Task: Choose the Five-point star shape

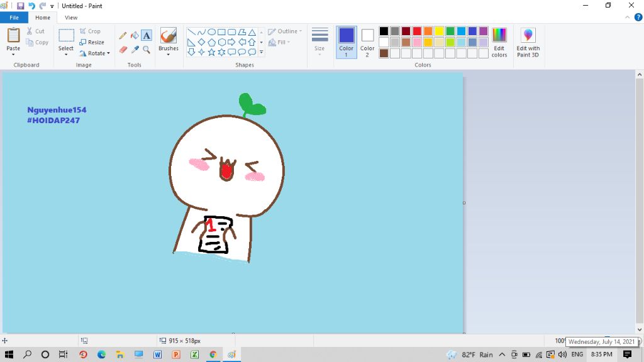Action: point(211,52)
